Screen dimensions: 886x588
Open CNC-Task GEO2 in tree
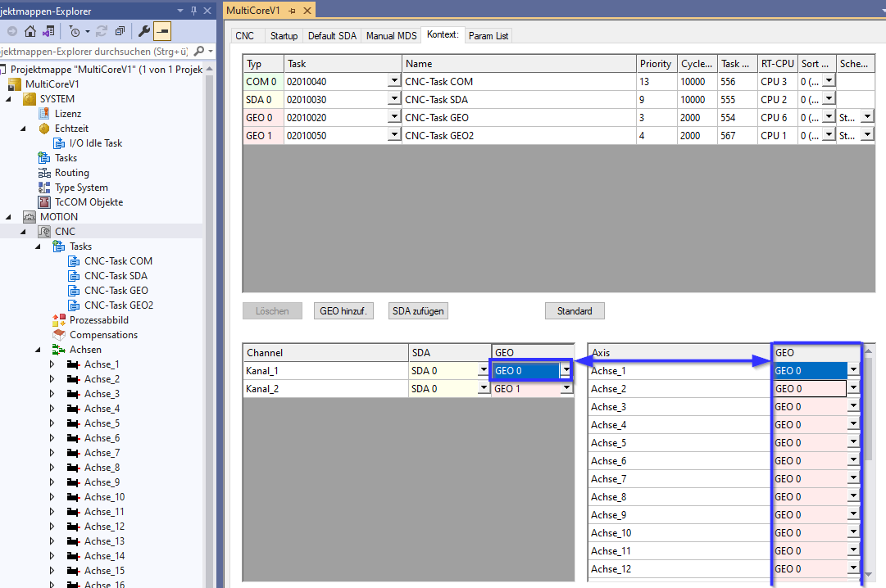click(119, 305)
